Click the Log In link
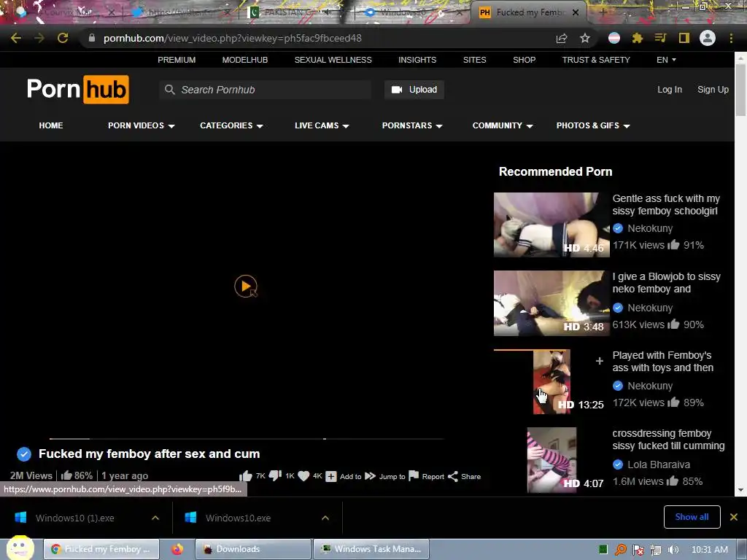747x560 pixels. [x=670, y=90]
